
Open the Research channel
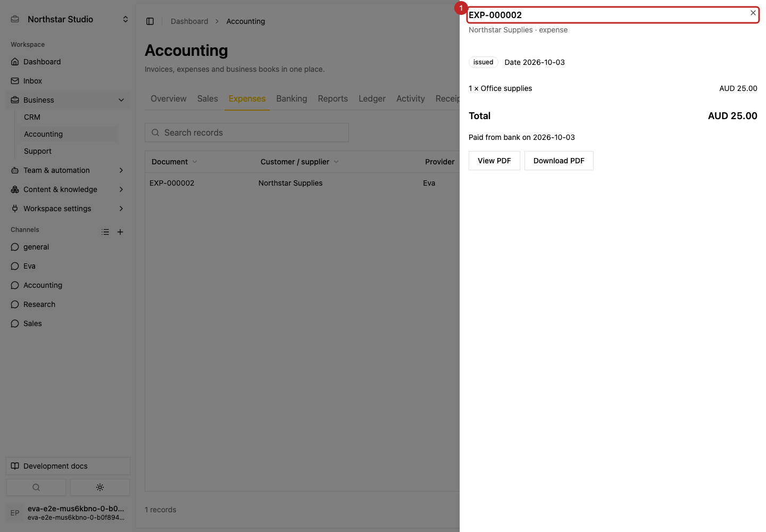tap(68, 304)
